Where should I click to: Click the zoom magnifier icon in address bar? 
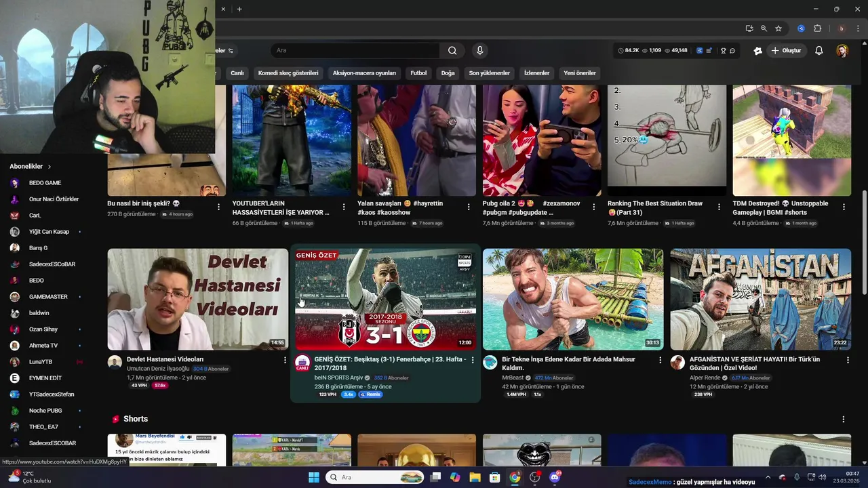(764, 28)
